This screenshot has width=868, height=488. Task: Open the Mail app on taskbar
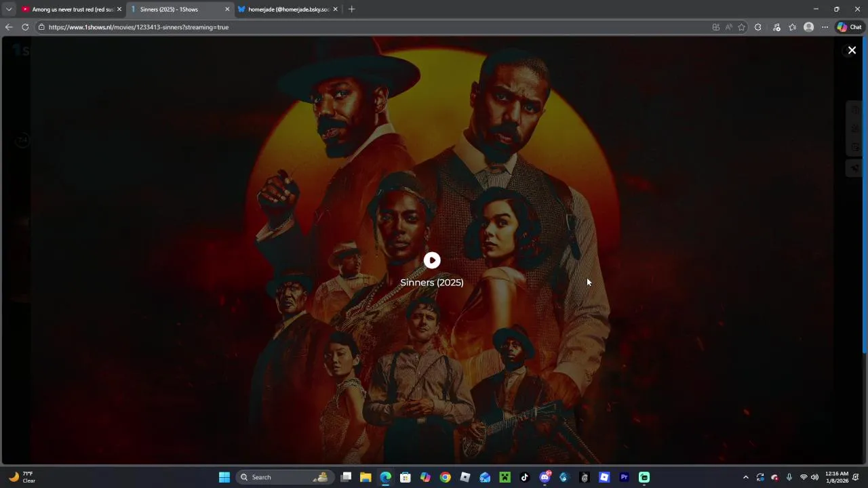click(485, 477)
